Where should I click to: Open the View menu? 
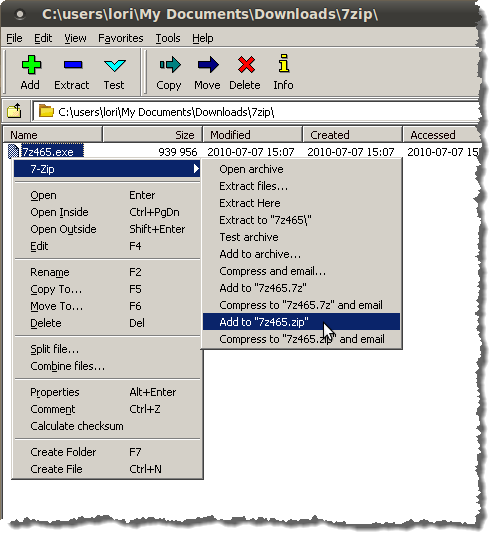click(75, 38)
